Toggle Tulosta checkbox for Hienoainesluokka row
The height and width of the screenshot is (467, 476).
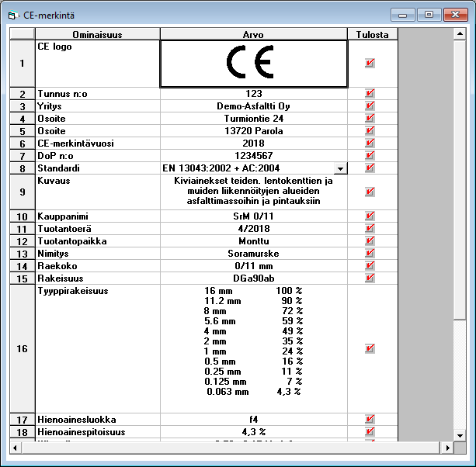click(370, 420)
